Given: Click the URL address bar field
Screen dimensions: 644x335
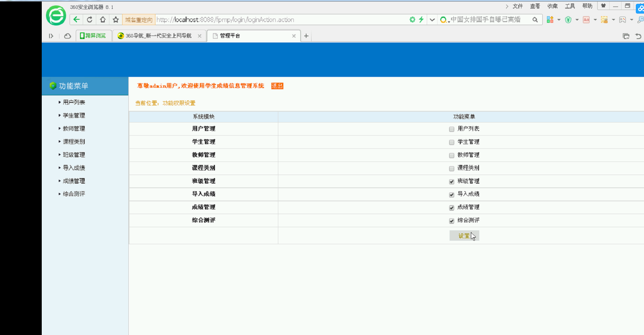Looking at the screenshot, I should [281, 20].
